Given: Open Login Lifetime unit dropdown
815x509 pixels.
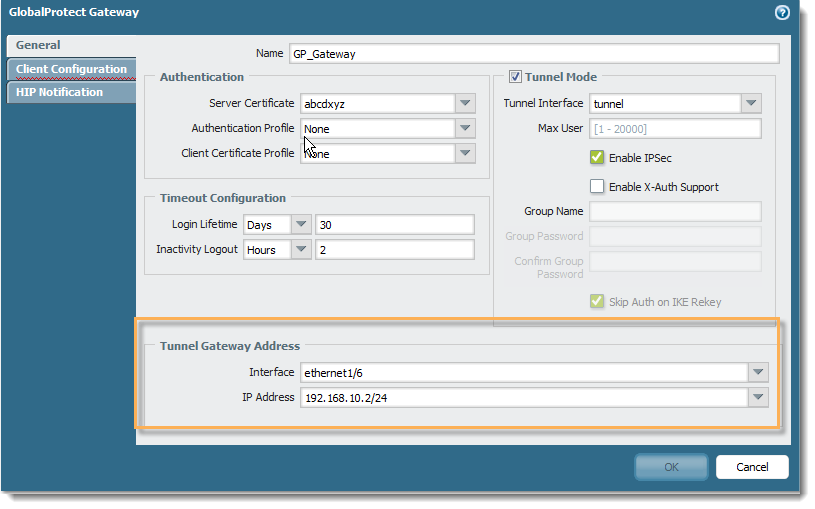Looking at the screenshot, I should coord(301,225).
